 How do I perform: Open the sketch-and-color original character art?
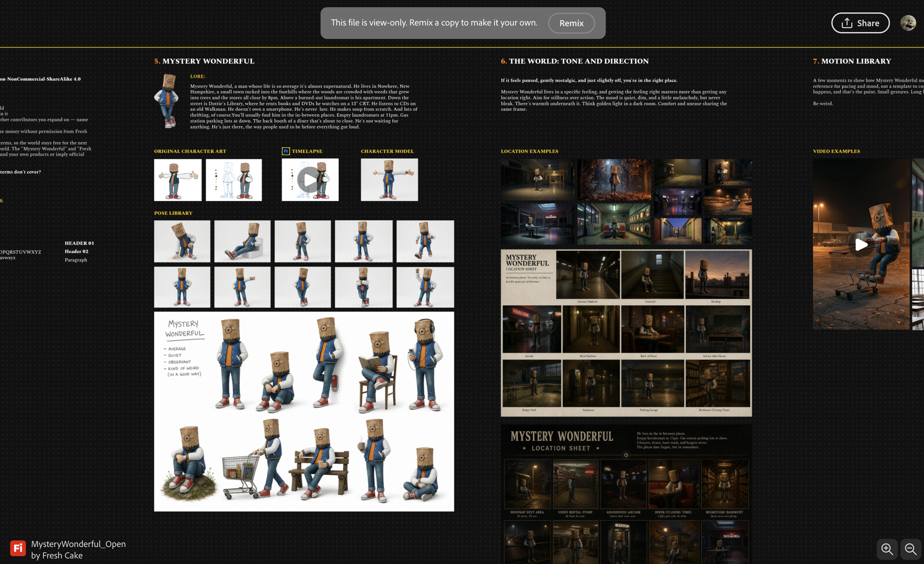(x=234, y=180)
